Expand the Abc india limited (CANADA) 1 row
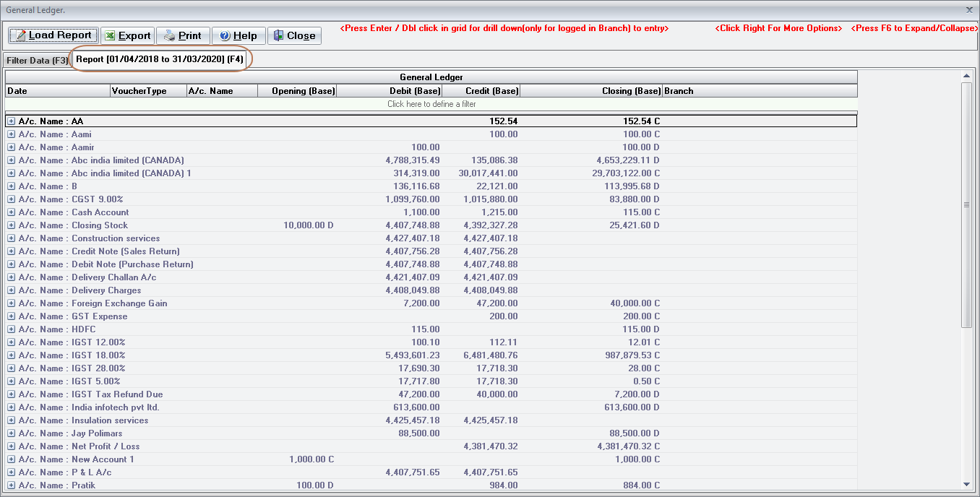 pyautogui.click(x=11, y=173)
